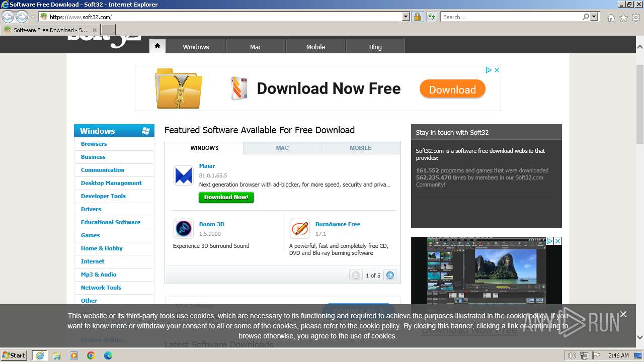
Task: Open the Desktop Management category
Action: click(x=111, y=183)
